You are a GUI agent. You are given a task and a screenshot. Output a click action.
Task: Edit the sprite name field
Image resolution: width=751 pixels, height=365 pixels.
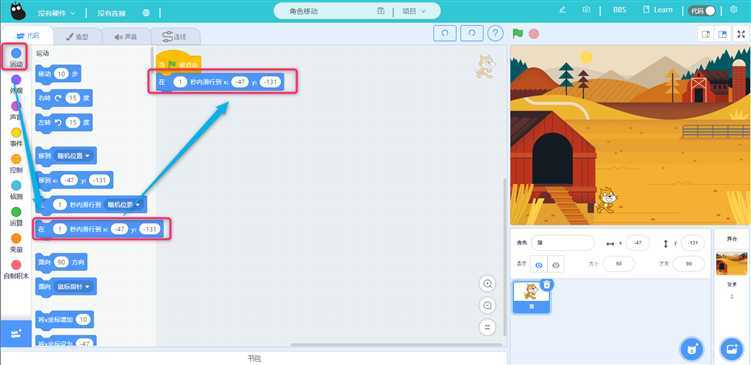(x=562, y=243)
